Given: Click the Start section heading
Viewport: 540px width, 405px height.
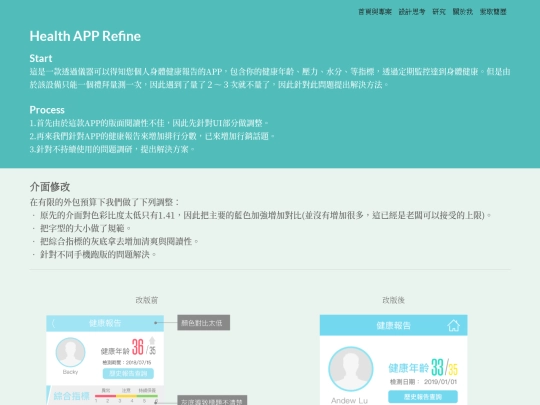Looking at the screenshot, I should pos(41,58).
